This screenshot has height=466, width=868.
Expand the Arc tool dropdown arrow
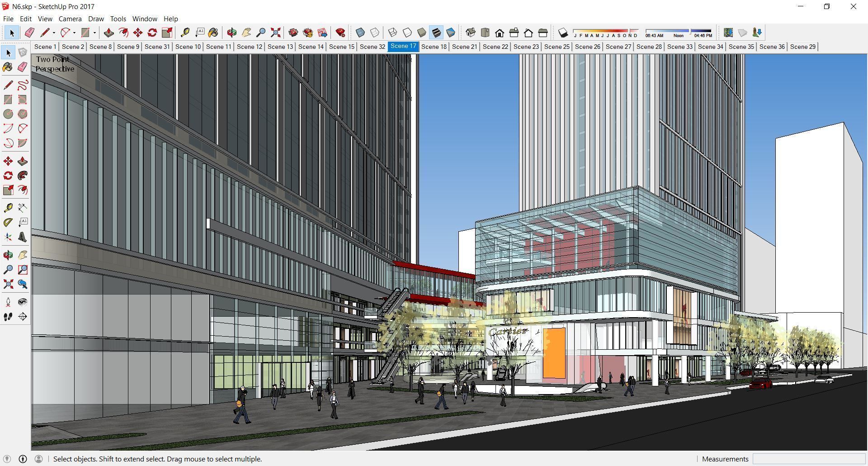pos(74,33)
